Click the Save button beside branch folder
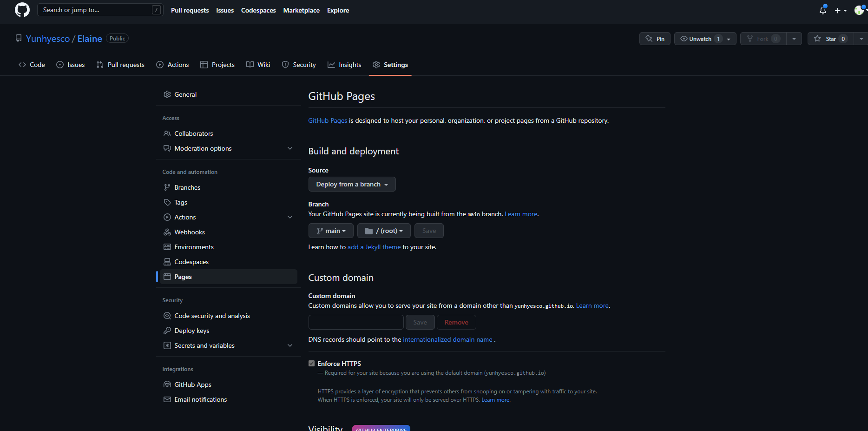 [x=429, y=231]
